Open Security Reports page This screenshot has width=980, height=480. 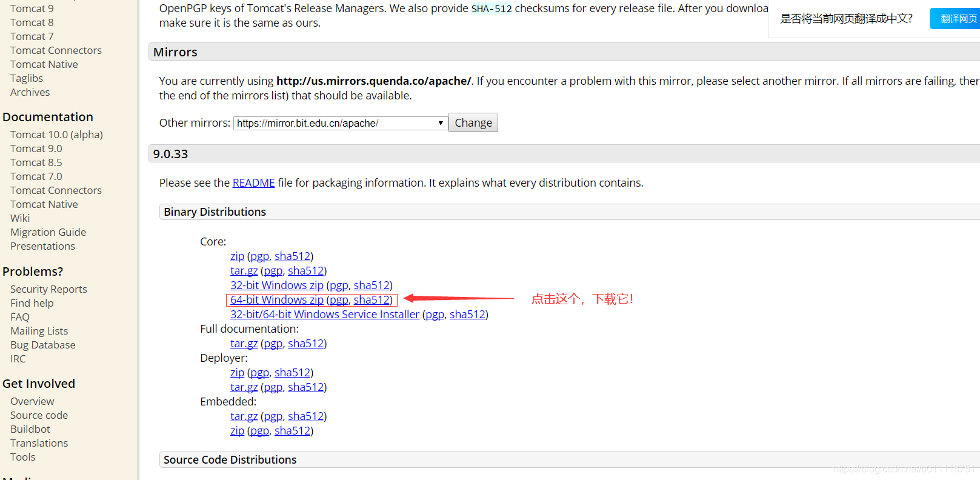tap(48, 289)
